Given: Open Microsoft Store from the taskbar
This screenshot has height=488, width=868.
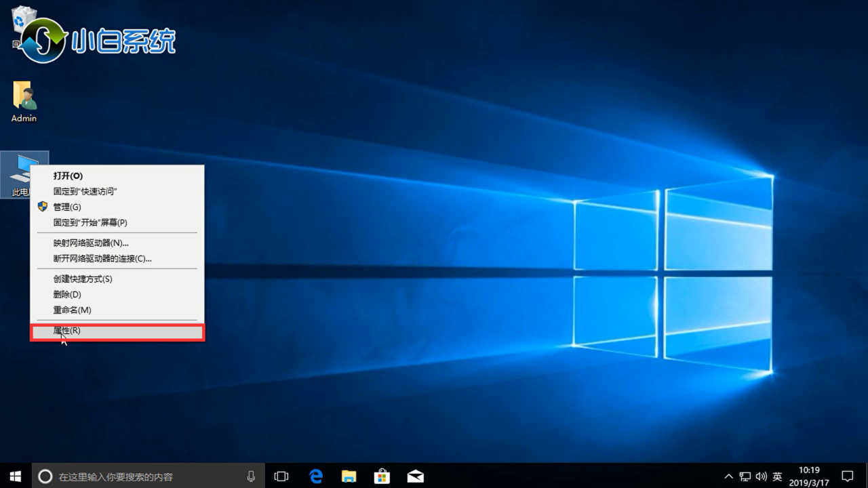Looking at the screenshot, I should pyautogui.click(x=382, y=476).
